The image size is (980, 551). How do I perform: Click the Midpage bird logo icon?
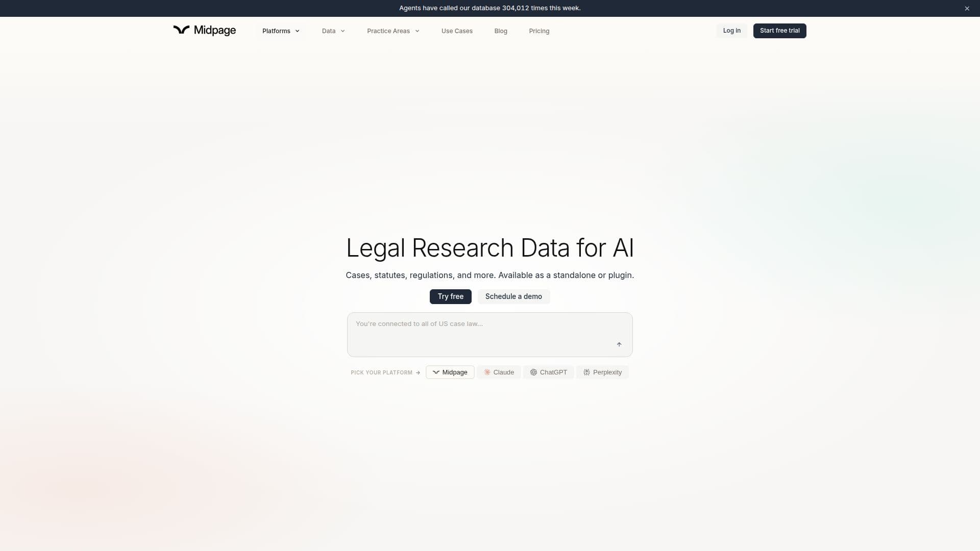[x=181, y=30]
